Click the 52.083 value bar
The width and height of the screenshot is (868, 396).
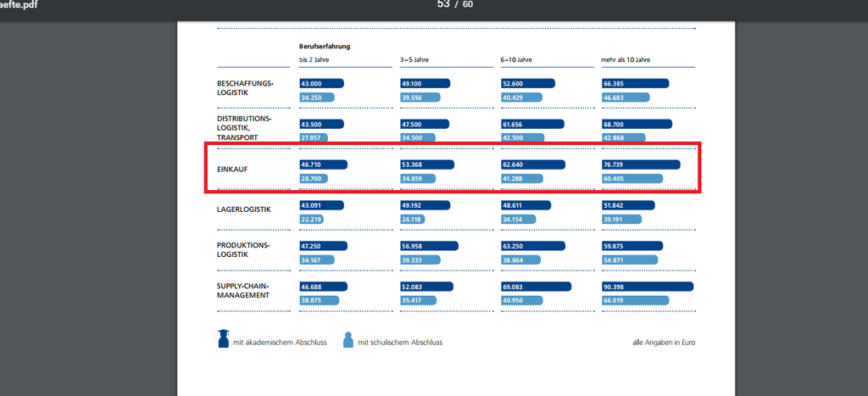[427, 286]
